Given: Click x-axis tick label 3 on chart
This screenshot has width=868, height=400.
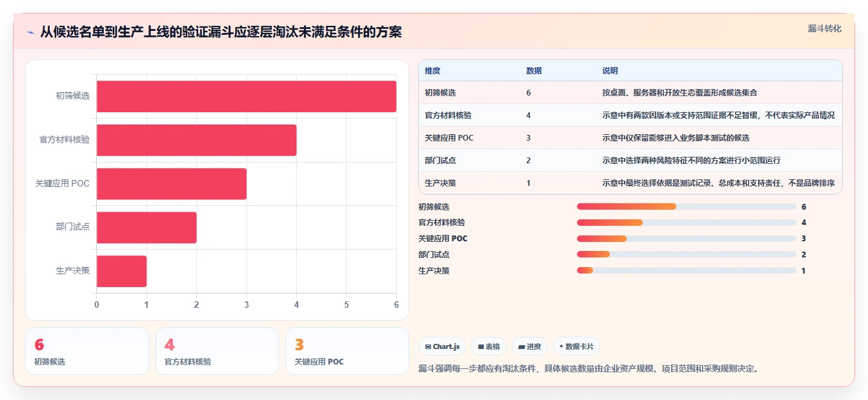Looking at the screenshot, I should [247, 305].
